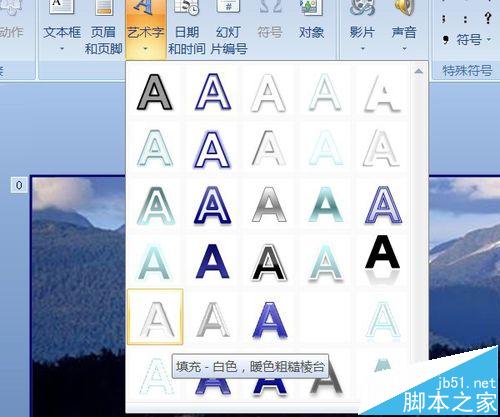Open the 特殊符号 group's 符号 dropdown
Image resolution: width=500 pixels, height=417 pixels.
coord(473,40)
